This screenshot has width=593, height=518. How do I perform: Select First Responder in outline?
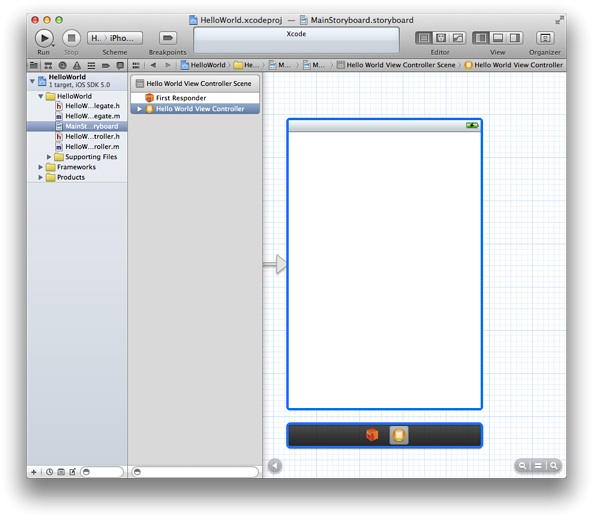(195, 98)
